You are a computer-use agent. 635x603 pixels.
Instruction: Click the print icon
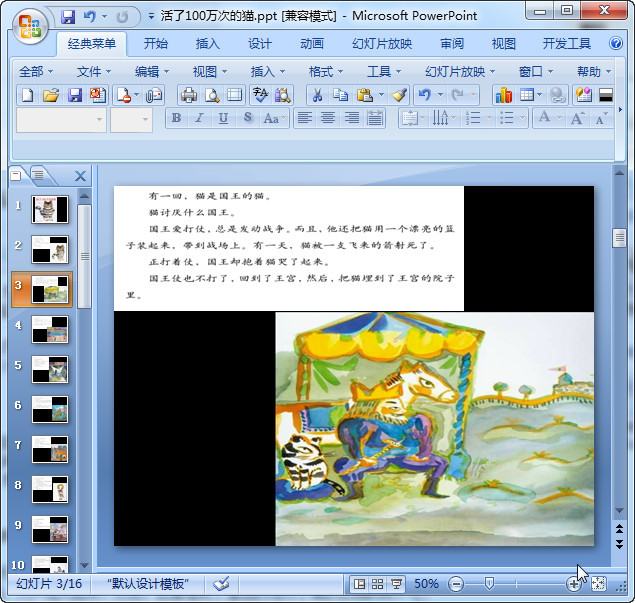click(x=189, y=96)
